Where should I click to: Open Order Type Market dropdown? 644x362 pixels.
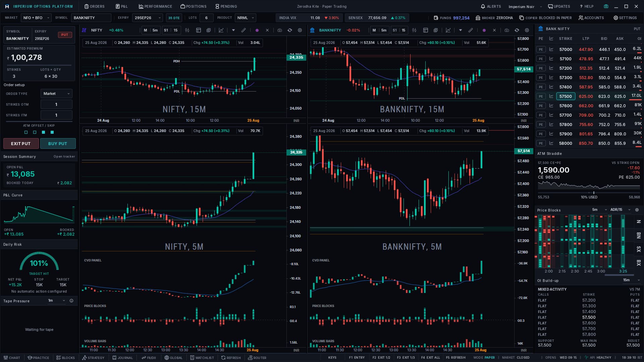pyautogui.click(x=56, y=94)
